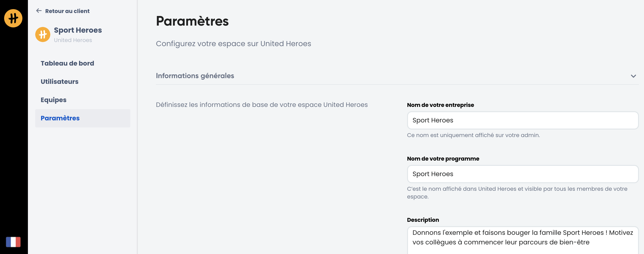Click inside the Description text area
Image resolution: width=644 pixels, height=254 pixels.
523,240
